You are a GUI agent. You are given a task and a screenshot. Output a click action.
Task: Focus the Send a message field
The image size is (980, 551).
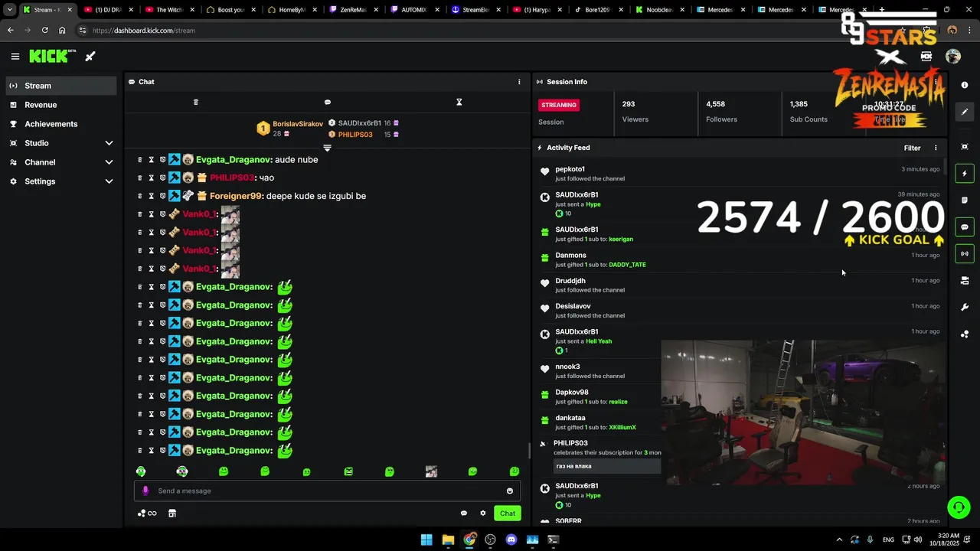click(x=328, y=491)
